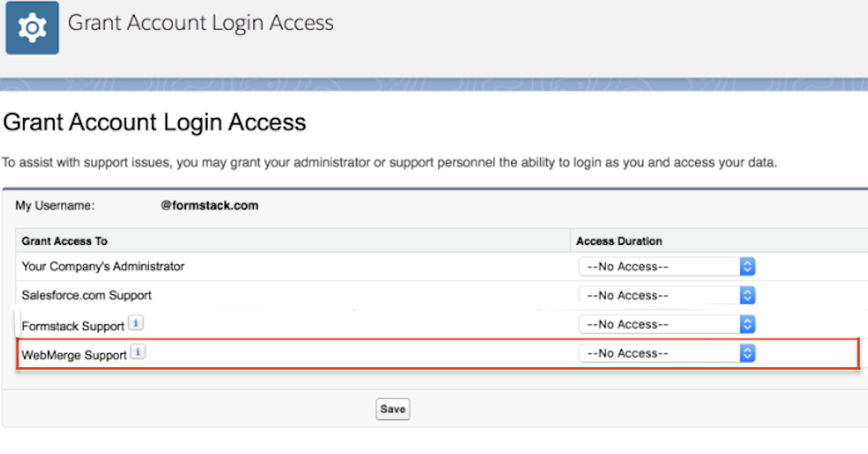The width and height of the screenshot is (868, 454).
Task: Click the large Grant Account Login Access heading
Action: [154, 122]
